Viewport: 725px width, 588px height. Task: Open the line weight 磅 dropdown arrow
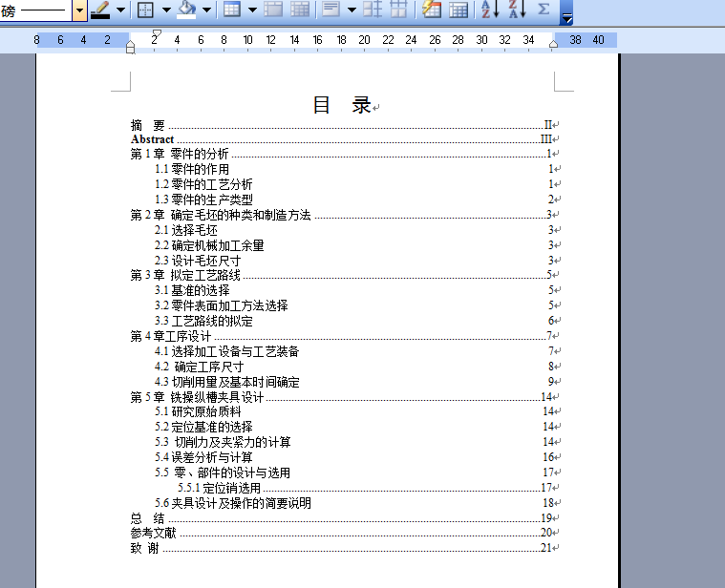click(79, 10)
